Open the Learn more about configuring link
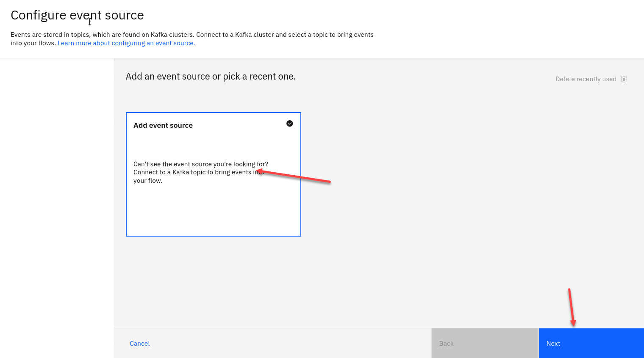644x358 pixels. 126,43
